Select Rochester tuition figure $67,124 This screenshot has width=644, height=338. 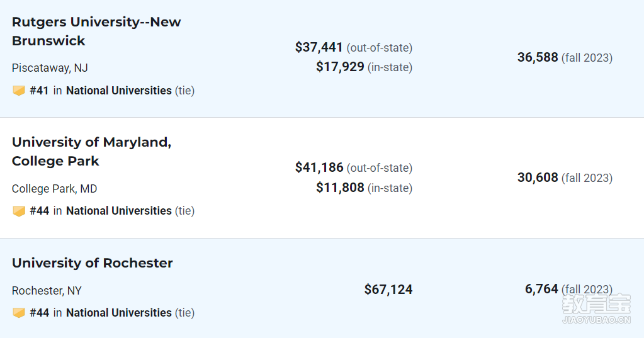[x=388, y=290]
